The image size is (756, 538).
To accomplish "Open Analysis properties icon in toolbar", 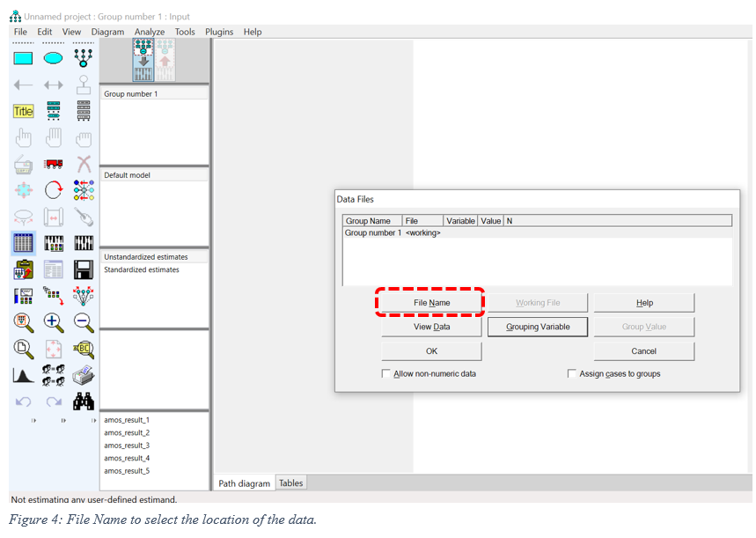I will click(54, 243).
